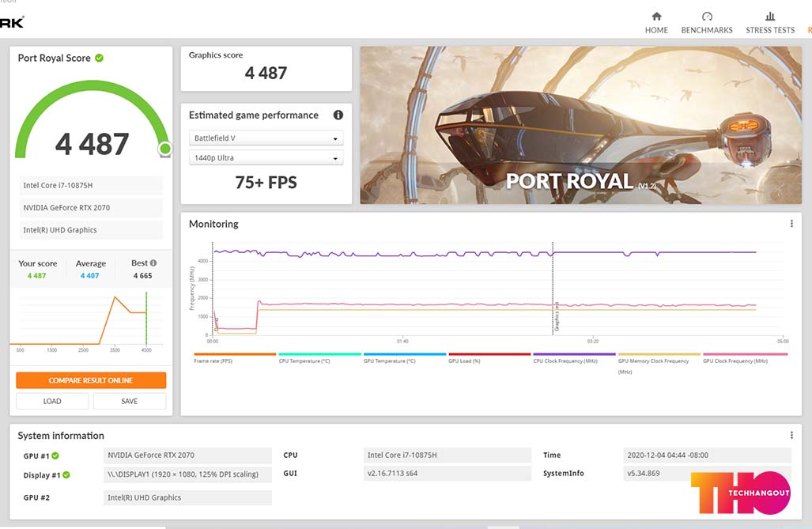The image size is (812, 529).
Task: Click Intel(R) UHD Graphics under the score gauge
Action: coord(91,230)
